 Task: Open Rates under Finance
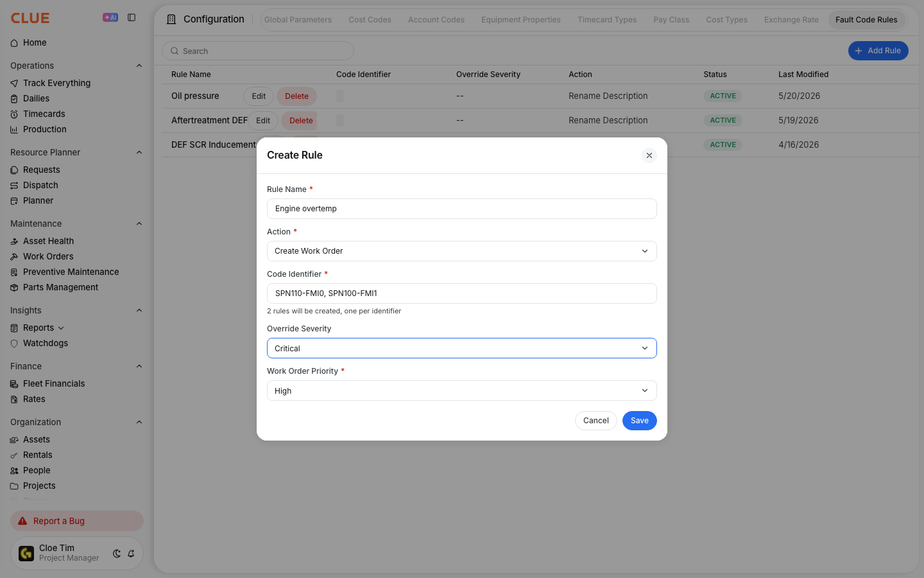coord(34,399)
